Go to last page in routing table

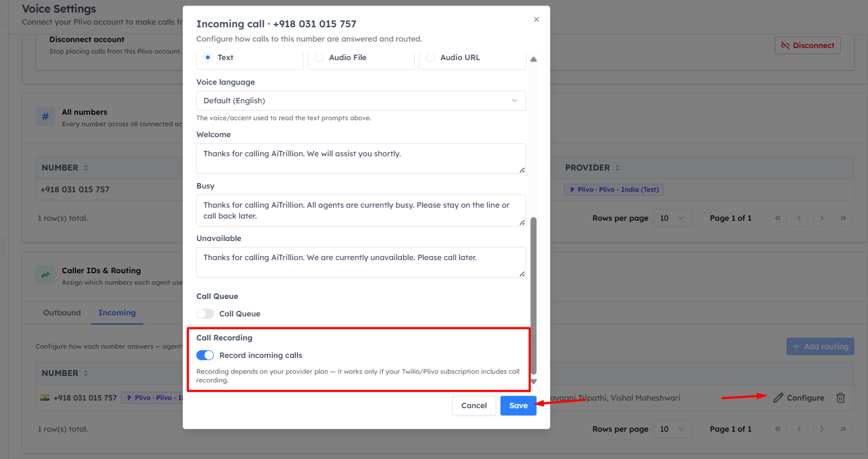point(843,429)
